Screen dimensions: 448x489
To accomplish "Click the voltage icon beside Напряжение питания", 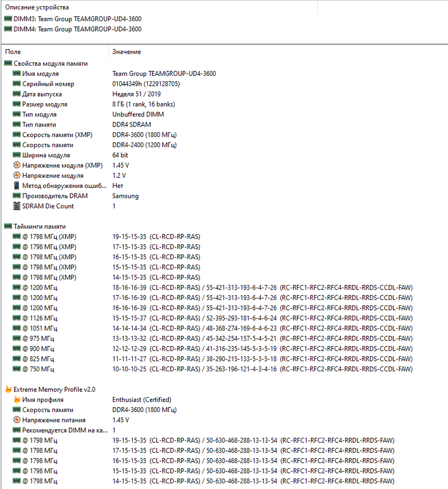I will pyautogui.click(x=17, y=420).
